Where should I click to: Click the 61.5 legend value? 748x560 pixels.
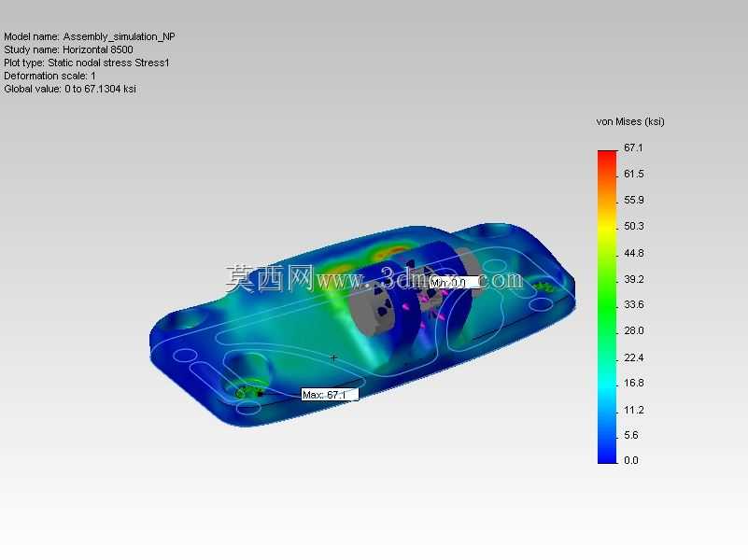pos(634,174)
